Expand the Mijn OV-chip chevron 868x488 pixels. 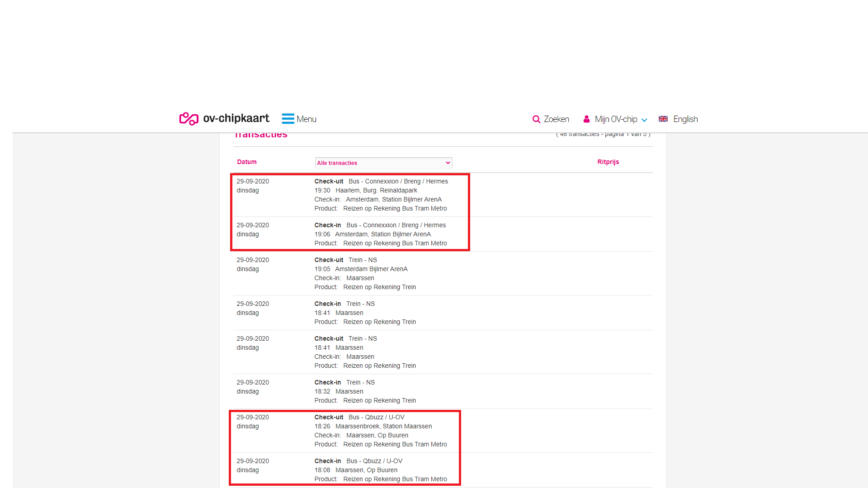tap(644, 120)
